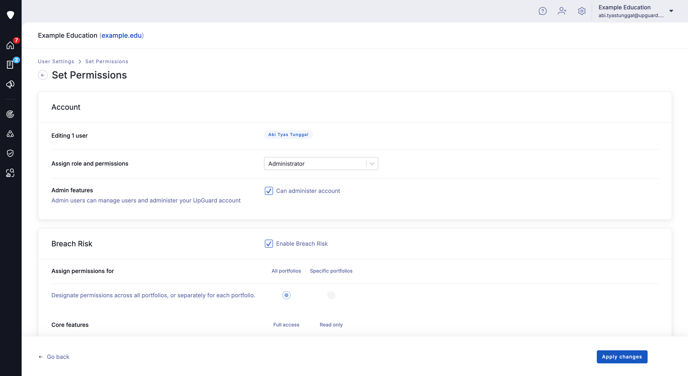Click the megaphone icon in sidebar

click(x=10, y=84)
